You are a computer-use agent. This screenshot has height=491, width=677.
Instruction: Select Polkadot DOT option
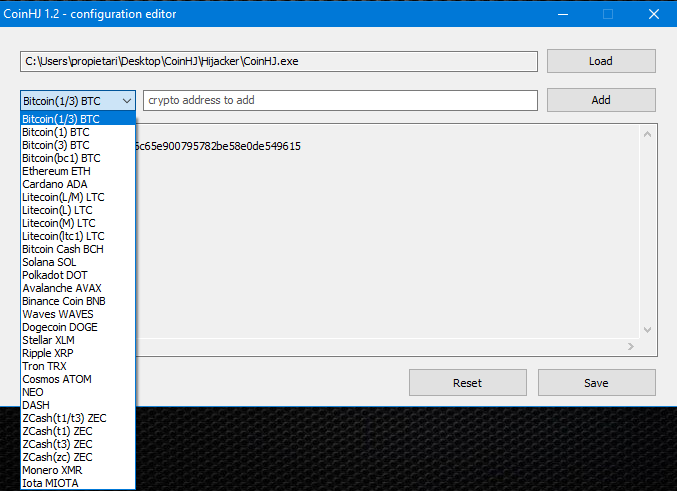[x=78, y=275]
